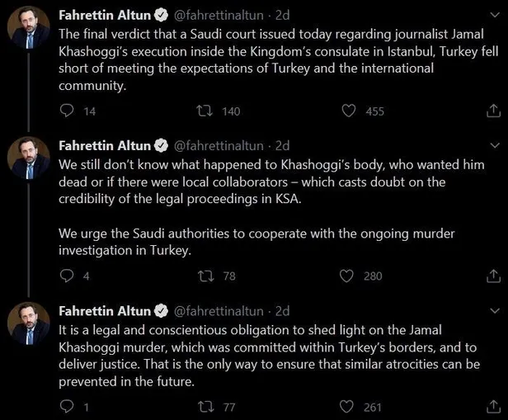Like the third tweet with 261 likes
Image resolution: width=508 pixels, height=420 pixels.
[348, 406]
